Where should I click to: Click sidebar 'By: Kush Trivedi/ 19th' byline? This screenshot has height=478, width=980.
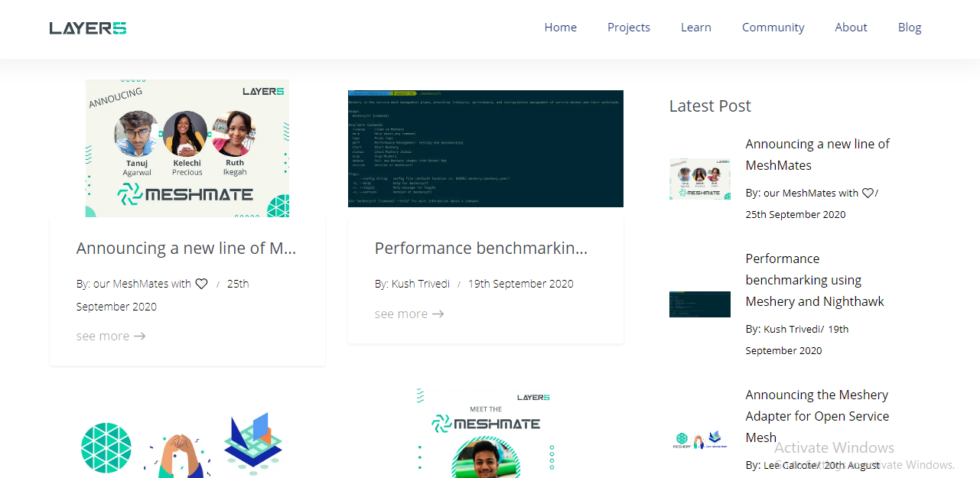tap(797, 330)
